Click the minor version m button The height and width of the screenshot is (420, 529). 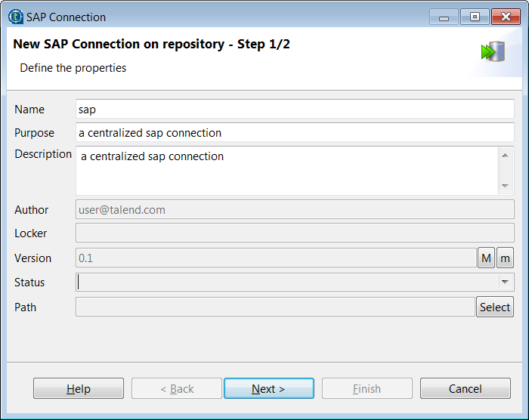coord(505,258)
